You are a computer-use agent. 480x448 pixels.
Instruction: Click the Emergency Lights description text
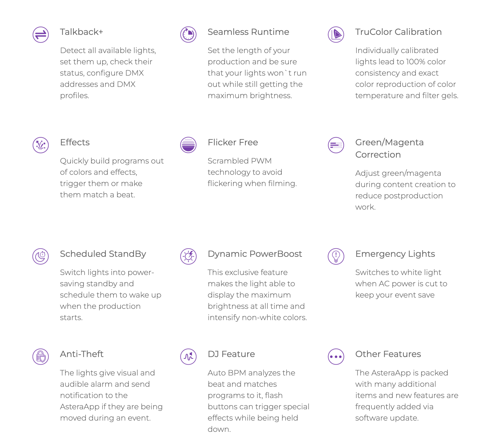click(x=401, y=284)
